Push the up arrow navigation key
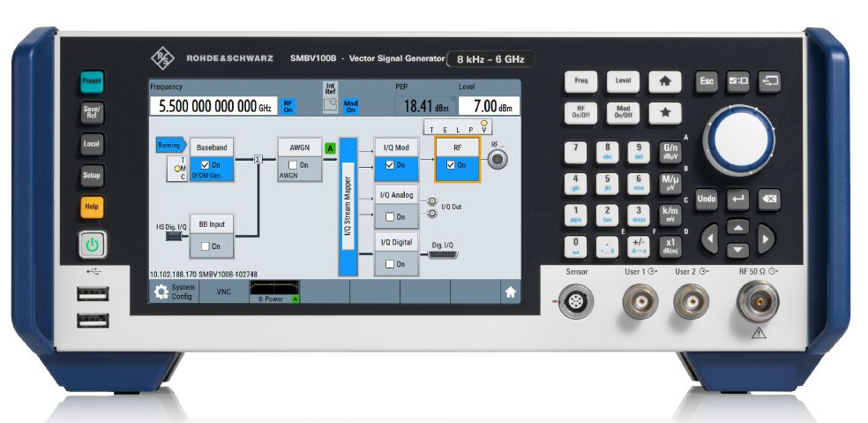The width and height of the screenshot is (868, 423). click(x=737, y=227)
